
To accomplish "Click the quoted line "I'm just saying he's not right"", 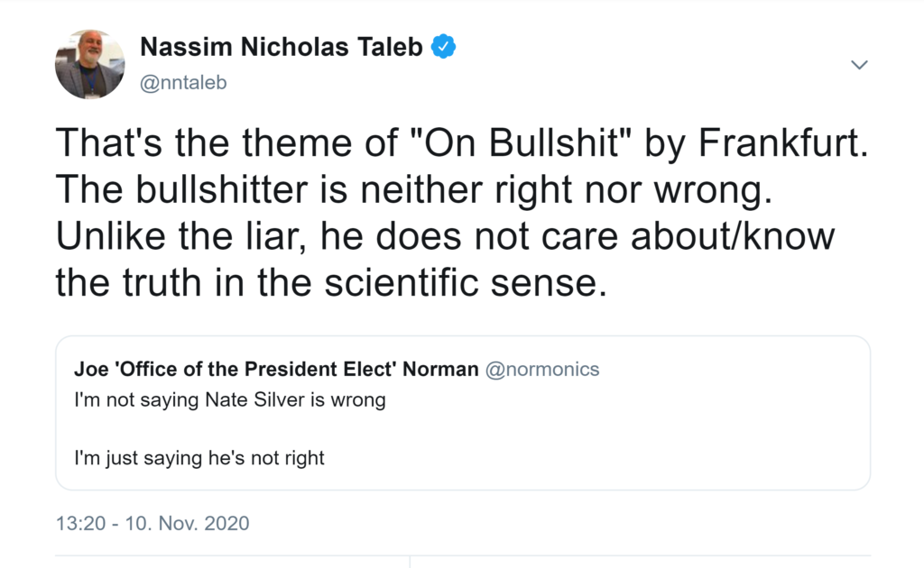I will coord(199,458).
